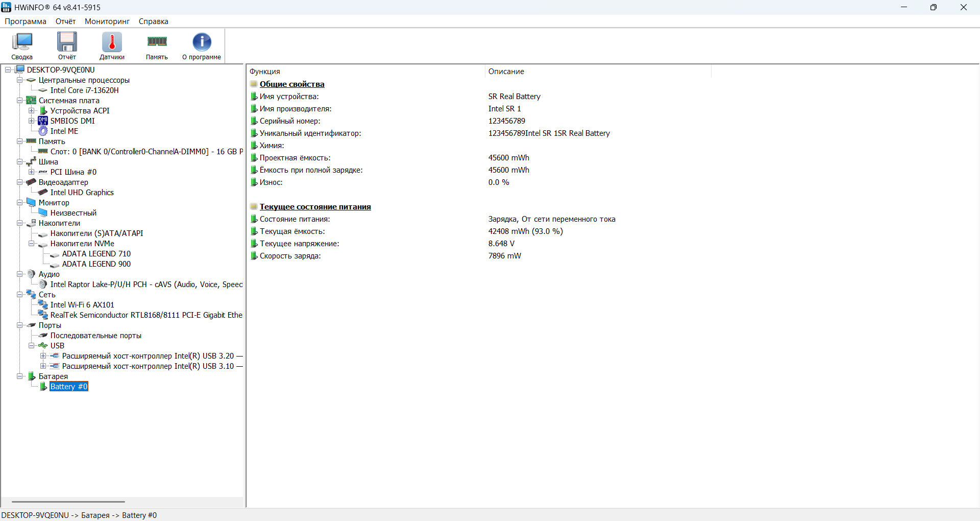Click the USB 3.20 host controller icon
Viewport: 980px width, 521px height.
[x=55, y=356]
